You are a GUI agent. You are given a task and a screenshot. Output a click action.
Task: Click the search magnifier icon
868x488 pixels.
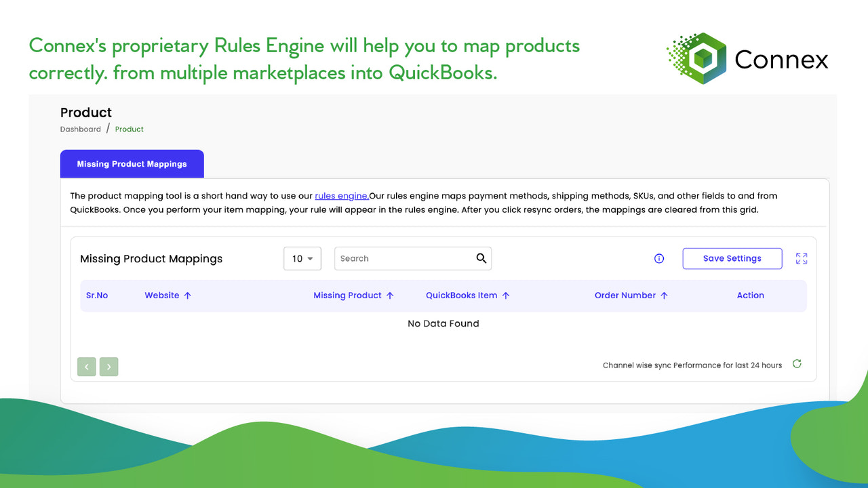tap(481, 258)
